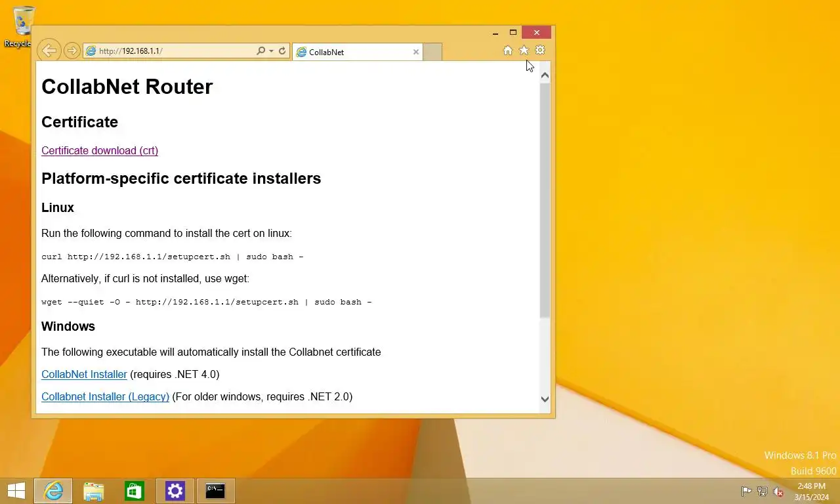This screenshot has height=504, width=840.
Task: Close the Internet Explorer window
Action: point(537,33)
